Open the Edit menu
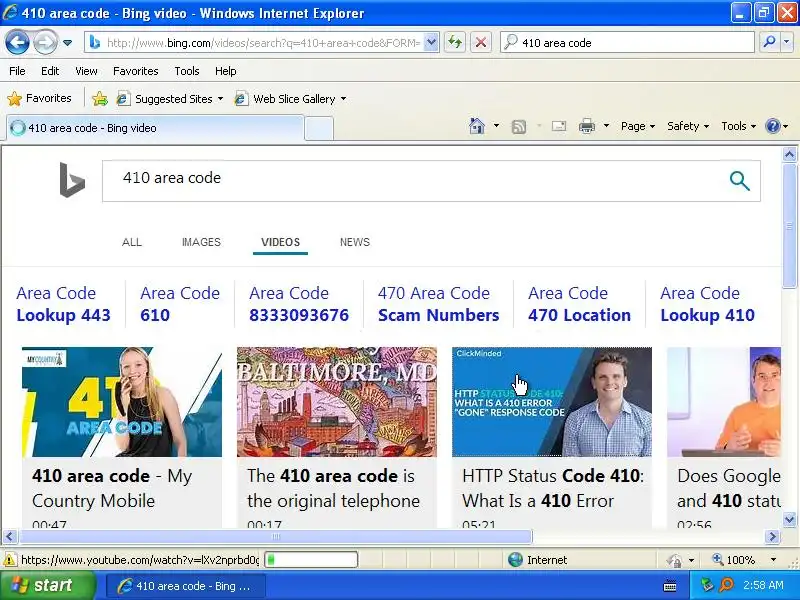This screenshot has width=800, height=600. tap(50, 71)
